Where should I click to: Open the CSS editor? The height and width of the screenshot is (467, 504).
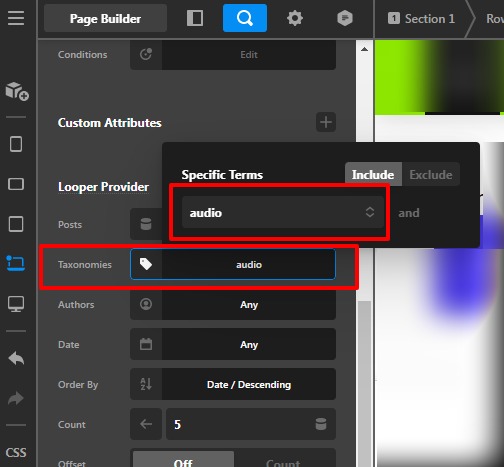pyautogui.click(x=16, y=452)
